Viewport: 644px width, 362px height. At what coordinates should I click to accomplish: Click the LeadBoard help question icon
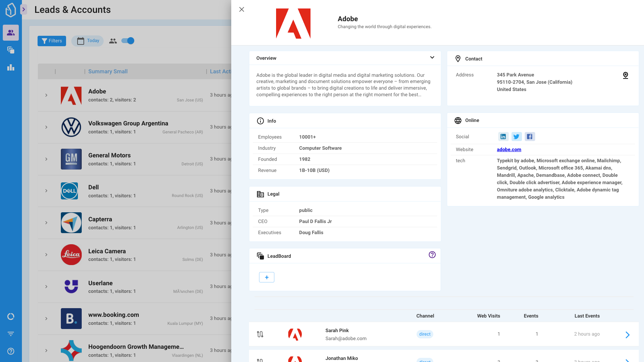pyautogui.click(x=432, y=255)
